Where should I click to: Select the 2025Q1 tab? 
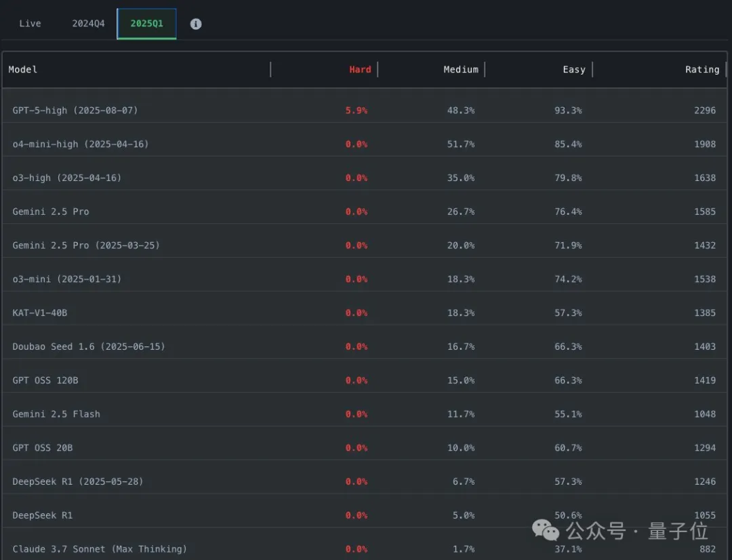point(146,24)
